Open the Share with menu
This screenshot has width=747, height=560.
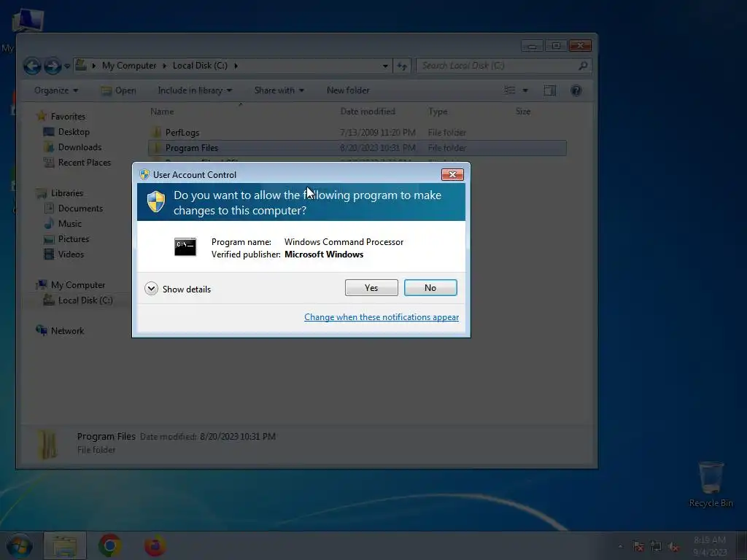[x=279, y=90]
